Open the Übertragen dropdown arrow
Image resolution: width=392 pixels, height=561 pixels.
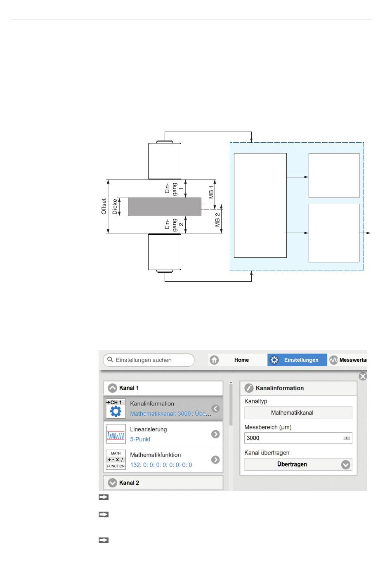pyautogui.click(x=346, y=465)
